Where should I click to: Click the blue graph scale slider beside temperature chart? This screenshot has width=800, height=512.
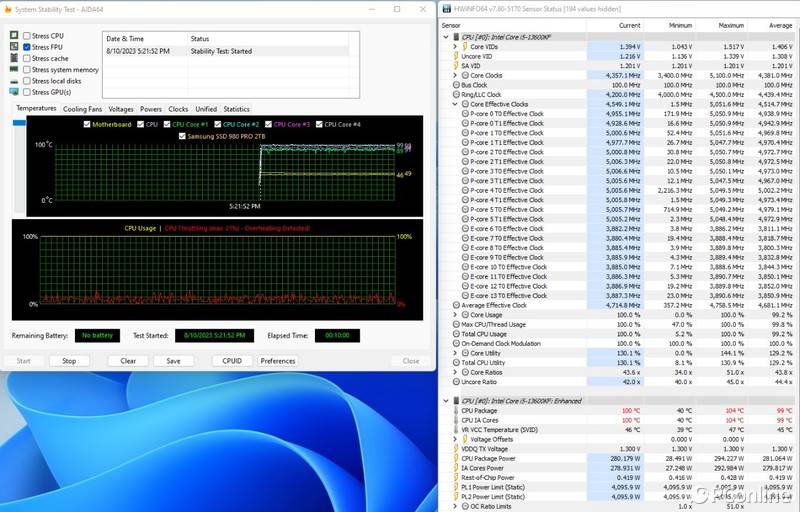pyautogui.click(x=19, y=122)
